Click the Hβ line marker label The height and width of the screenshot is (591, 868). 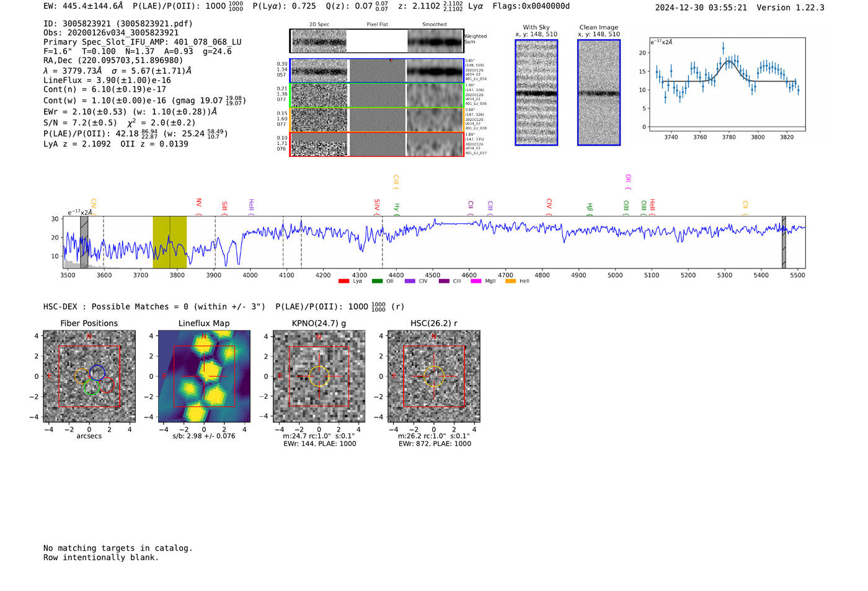[590, 210]
